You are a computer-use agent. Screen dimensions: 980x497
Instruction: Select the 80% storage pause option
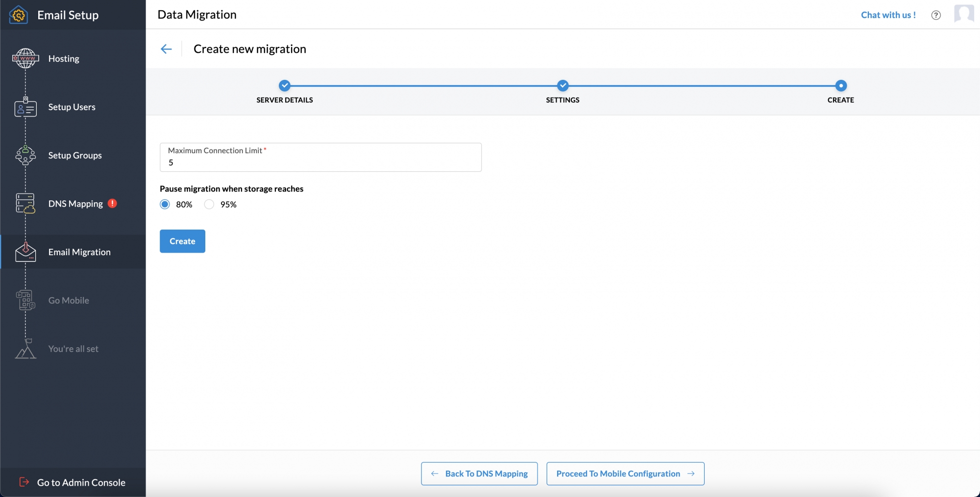[x=165, y=204]
